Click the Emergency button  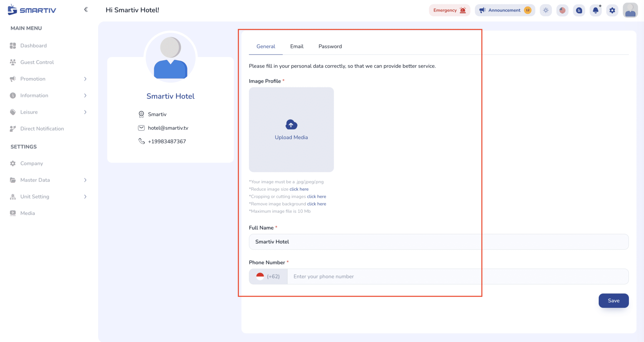tap(450, 10)
